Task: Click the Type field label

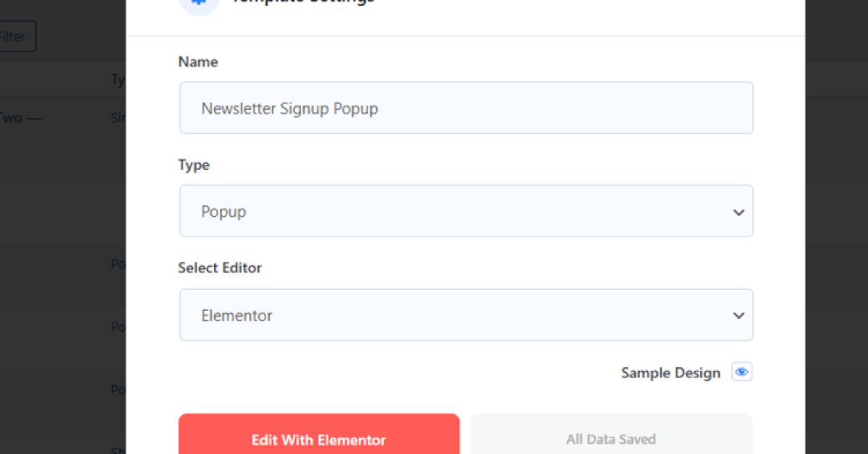Action: tap(194, 165)
